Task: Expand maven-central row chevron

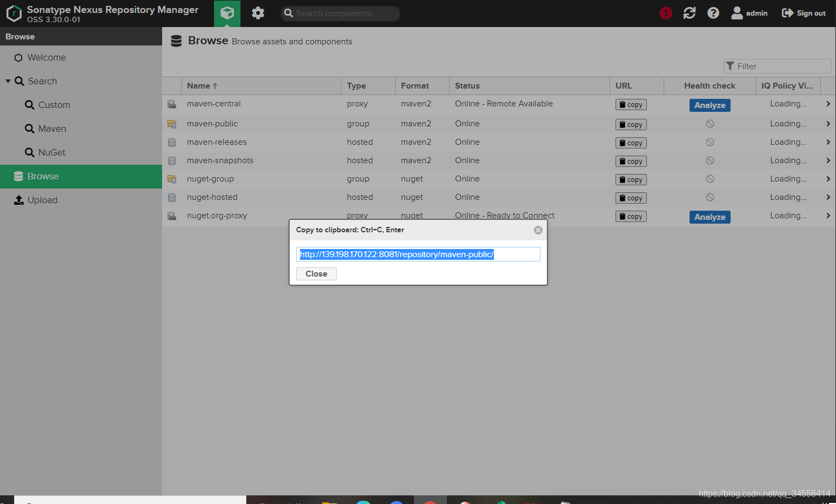Action: 828,104
